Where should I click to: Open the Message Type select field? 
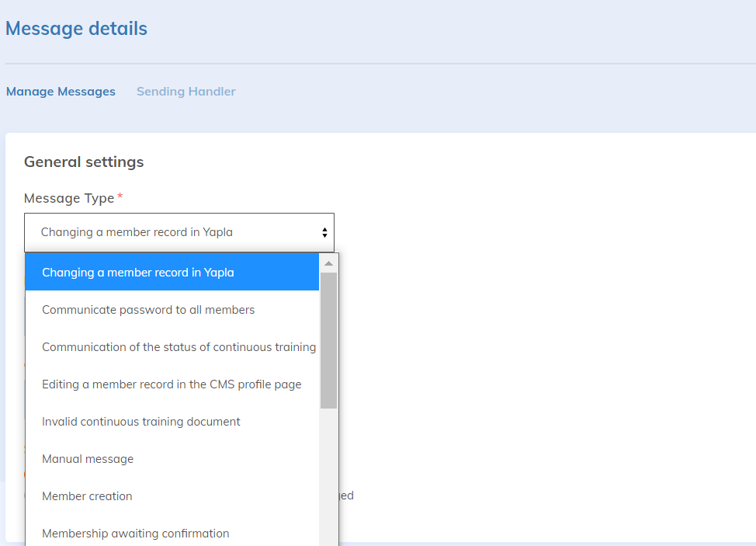pyautogui.click(x=179, y=232)
